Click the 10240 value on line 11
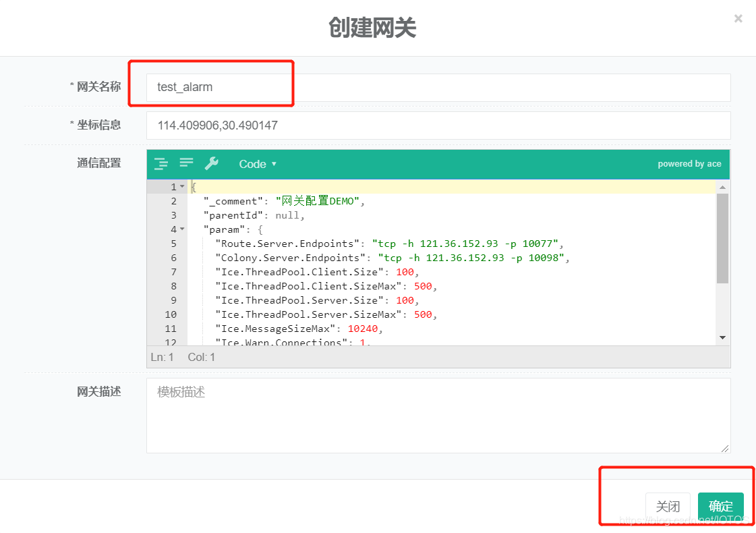 [x=363, y=329]
